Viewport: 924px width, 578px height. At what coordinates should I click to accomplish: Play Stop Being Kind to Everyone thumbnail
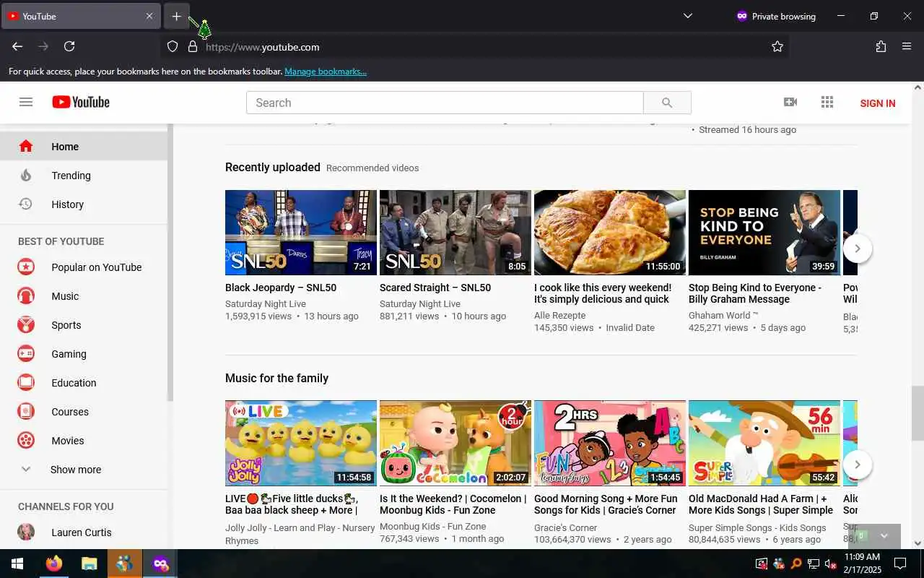pyautogui.click(x=764, y=233)
